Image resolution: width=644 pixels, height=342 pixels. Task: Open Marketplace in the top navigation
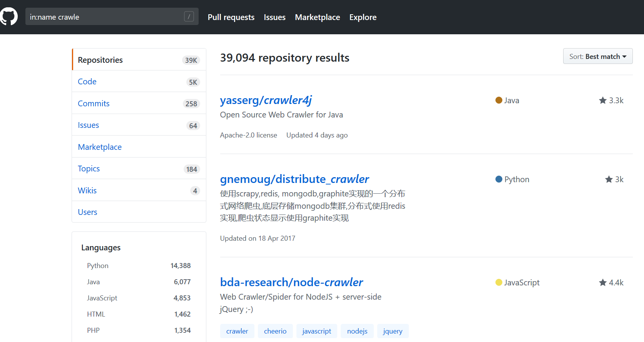pos(318,17)
